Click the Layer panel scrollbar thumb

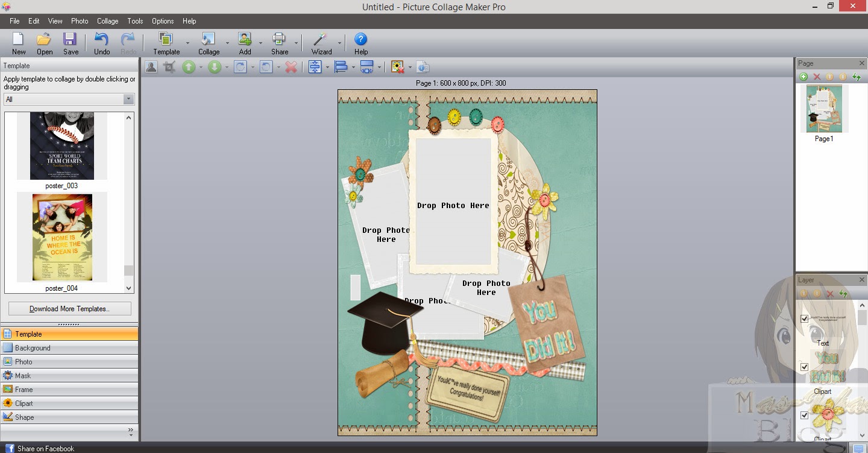(x=863, y=317)
